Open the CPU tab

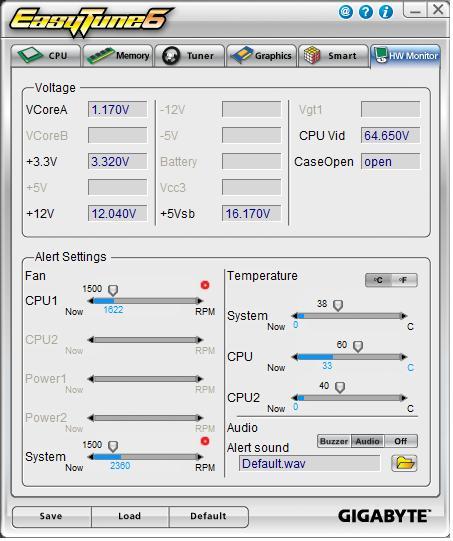click(x=46, y=56)
